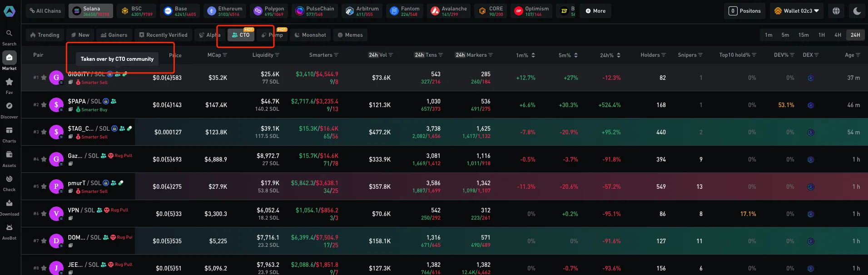Open the AveBot sidebar icon
This screenshot has height=275, width=868.
coord(9,231)
